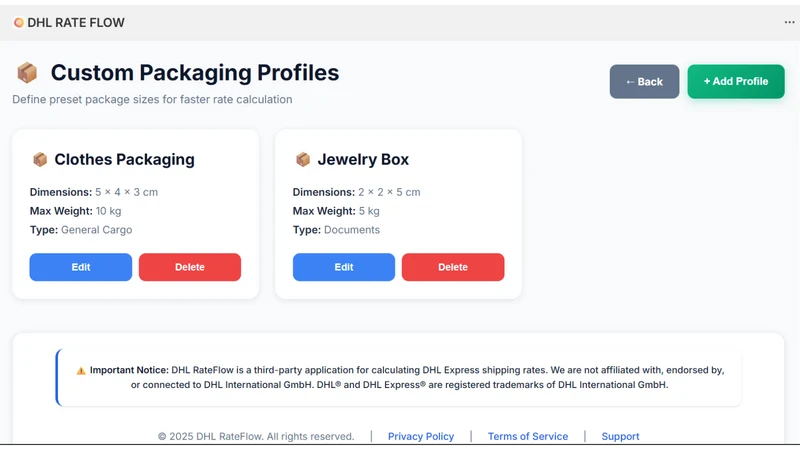The image size is (800, 450).
Task: Open the Terms of Service link
Action: click(528, 436)
